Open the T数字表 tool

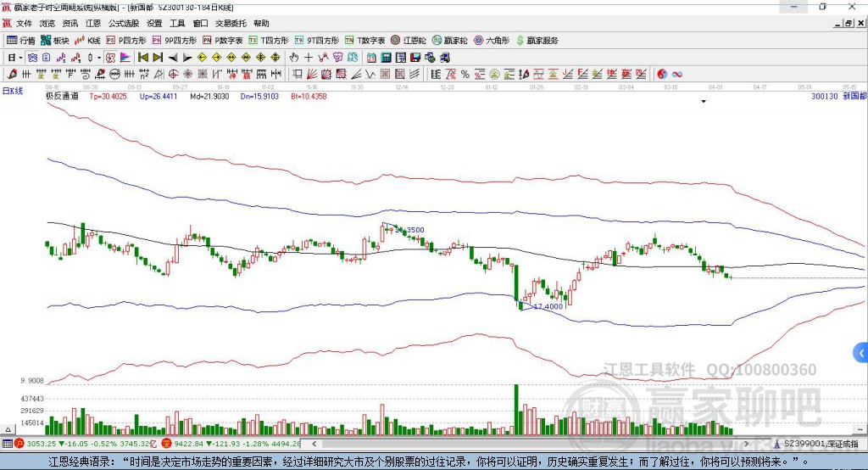coord(364,41)
